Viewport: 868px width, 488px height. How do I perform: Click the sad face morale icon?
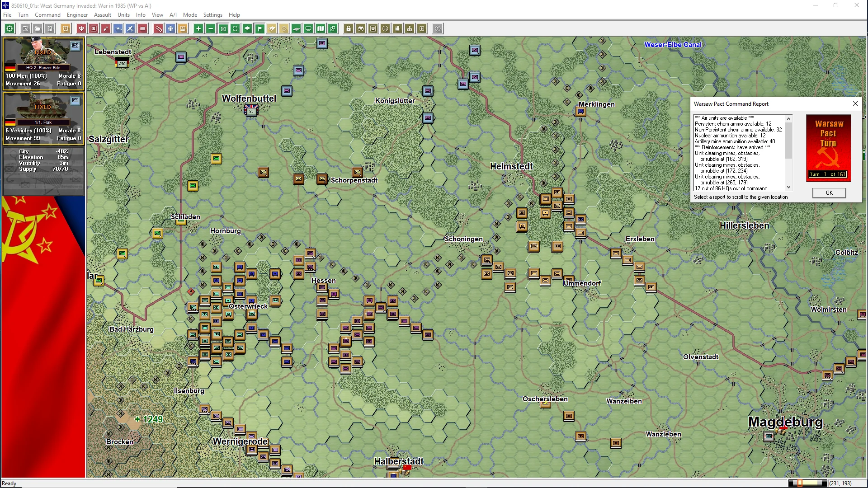(x=385, y=28)
